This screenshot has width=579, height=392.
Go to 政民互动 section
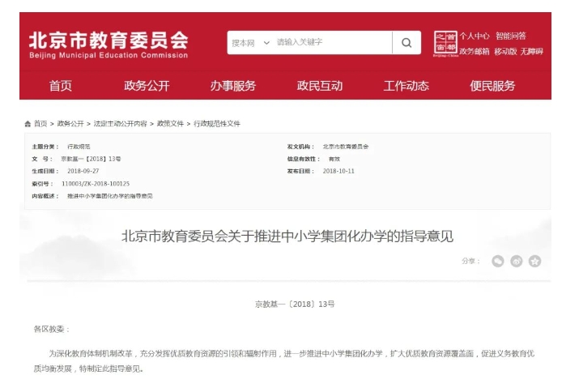[320, 86]
